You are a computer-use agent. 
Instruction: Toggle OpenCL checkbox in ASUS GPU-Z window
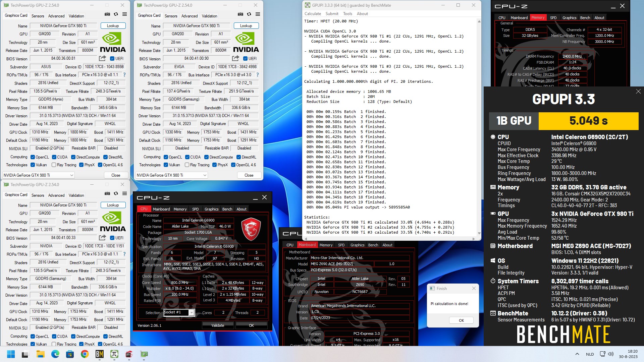(33, 157)
